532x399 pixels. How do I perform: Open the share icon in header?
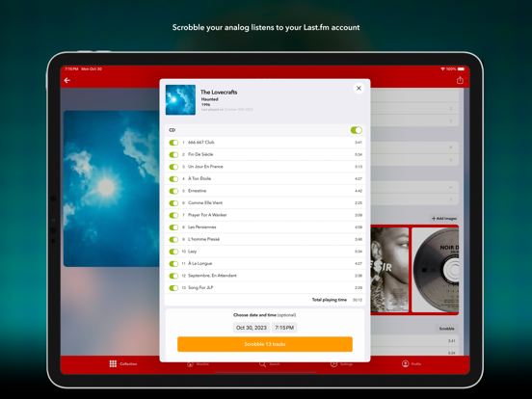point(460,80)
